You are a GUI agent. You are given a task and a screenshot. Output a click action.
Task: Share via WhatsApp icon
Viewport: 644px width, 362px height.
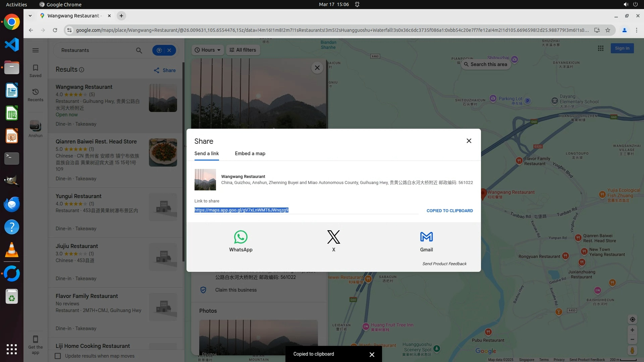click(x=240, y=237)
